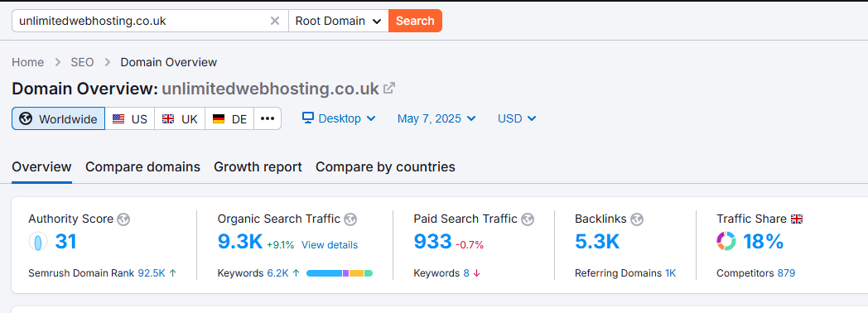Click the blue segment of keywords distribution bar
Viewport: 868px width, 313px height.
[325, 273]
